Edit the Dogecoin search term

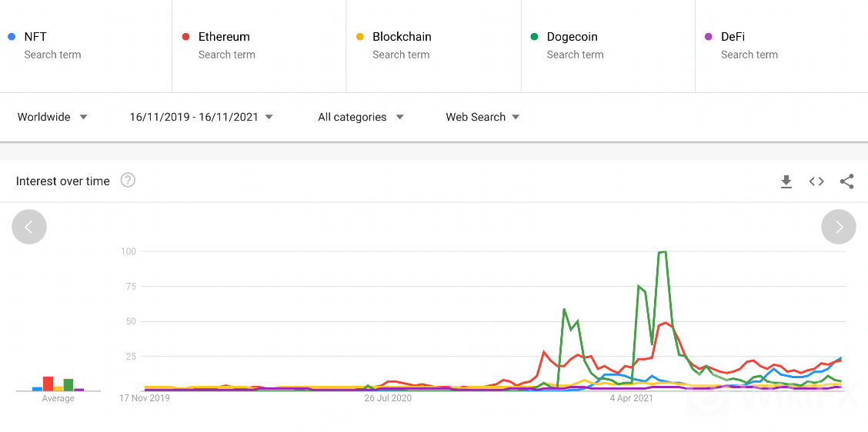coord(572,37)
